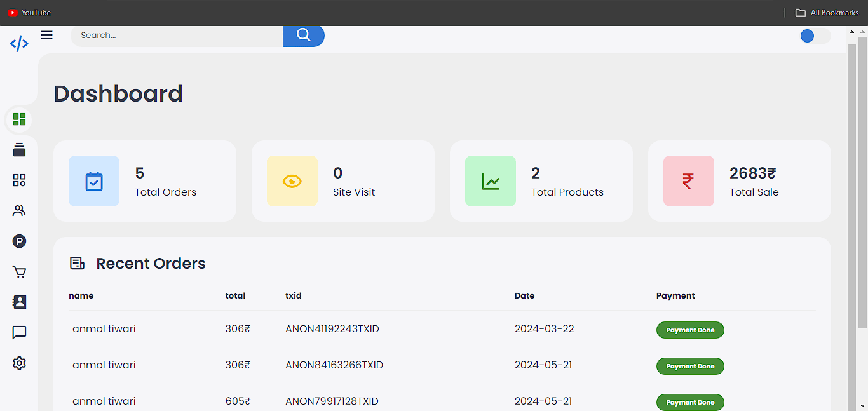Screen dimensions: 868x411
Task: Click Payment Done badge for ANON41192243TXID
Action: coord(690,330)
